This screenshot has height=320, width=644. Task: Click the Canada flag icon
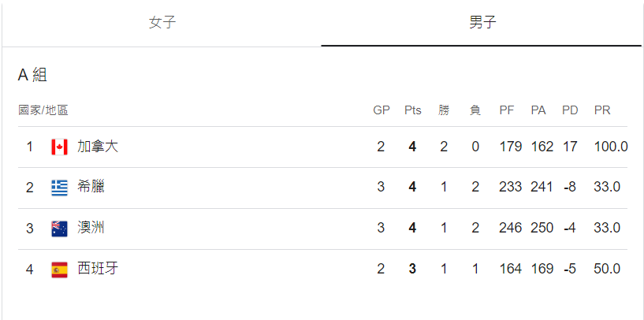click(60, 147)
